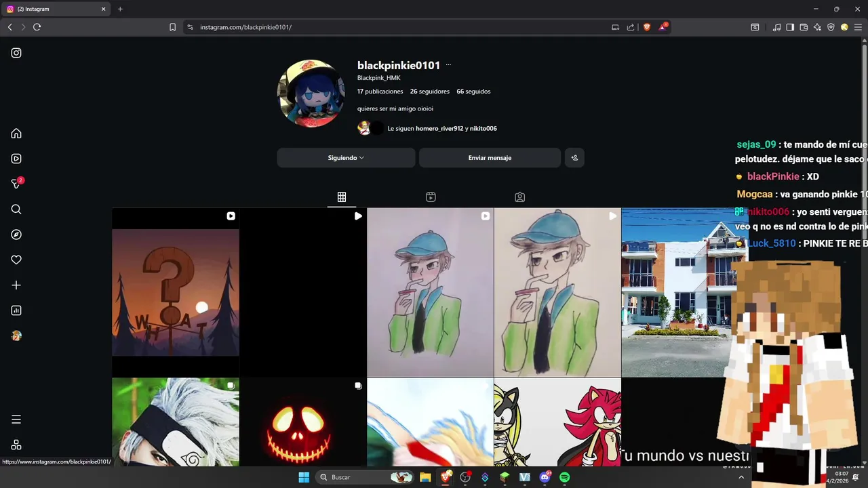Viewport: 868px width, 488px height.
Task: Expand the Siguiendo dropdown
Action: click(346, 158)
